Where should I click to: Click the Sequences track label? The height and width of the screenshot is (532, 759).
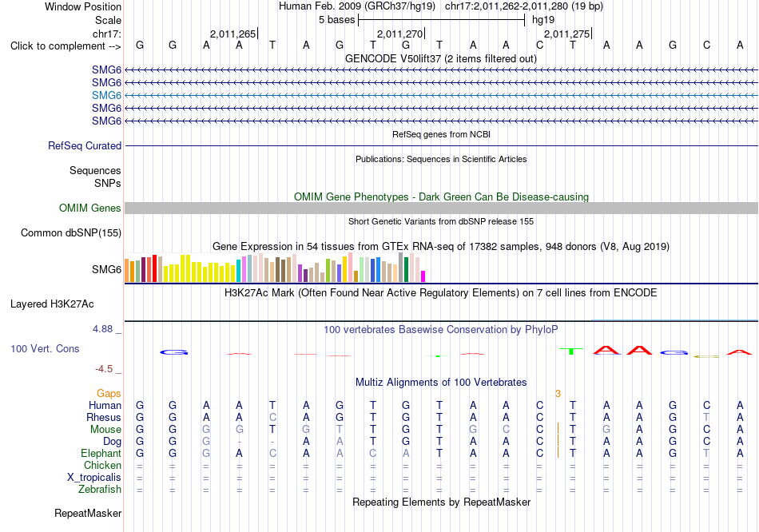coord(95,170)
